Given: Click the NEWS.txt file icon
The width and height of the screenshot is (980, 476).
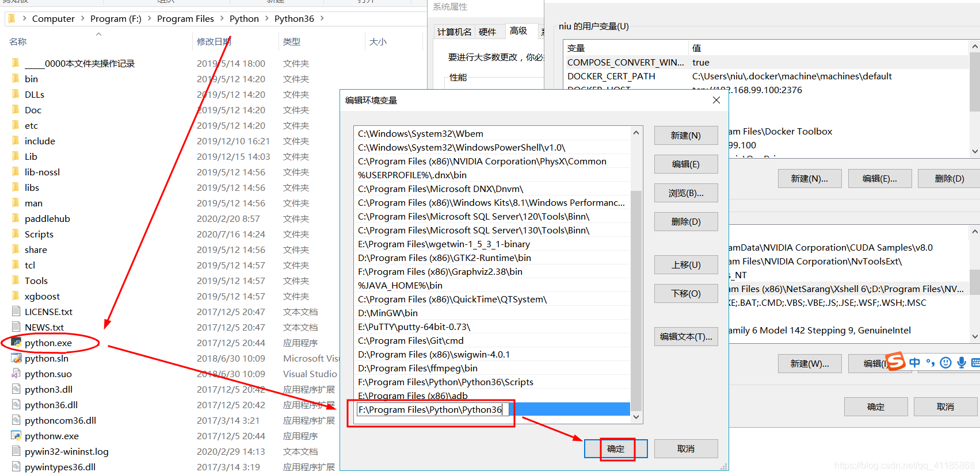Looking at the screenshot, I should pos(16,327).
